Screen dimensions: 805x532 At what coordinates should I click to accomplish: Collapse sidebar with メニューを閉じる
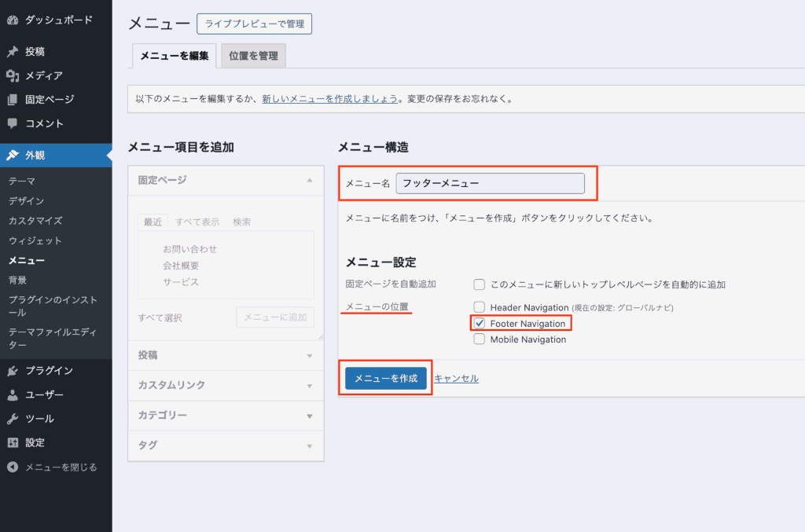point(53,467)
